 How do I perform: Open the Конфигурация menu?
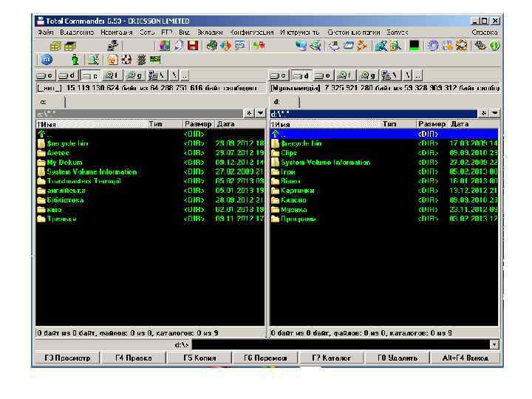pos(251,33)
